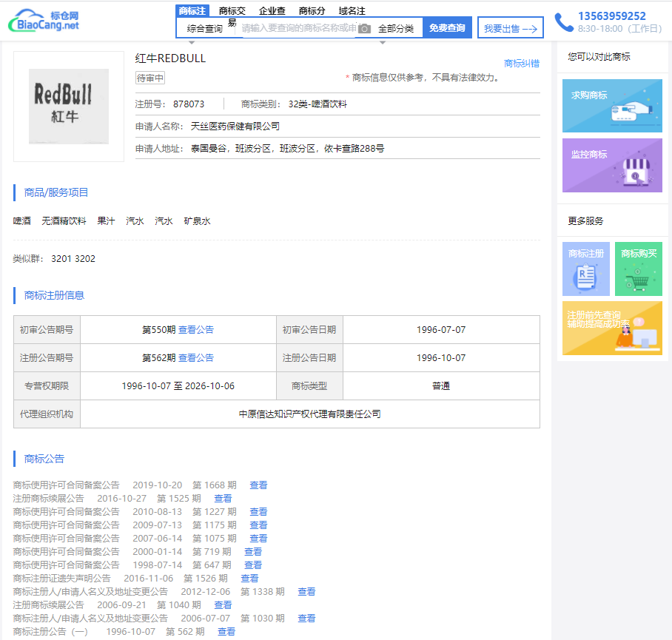Click the camera image search icon
Screen dimensions: 672x640
[364, 29]
